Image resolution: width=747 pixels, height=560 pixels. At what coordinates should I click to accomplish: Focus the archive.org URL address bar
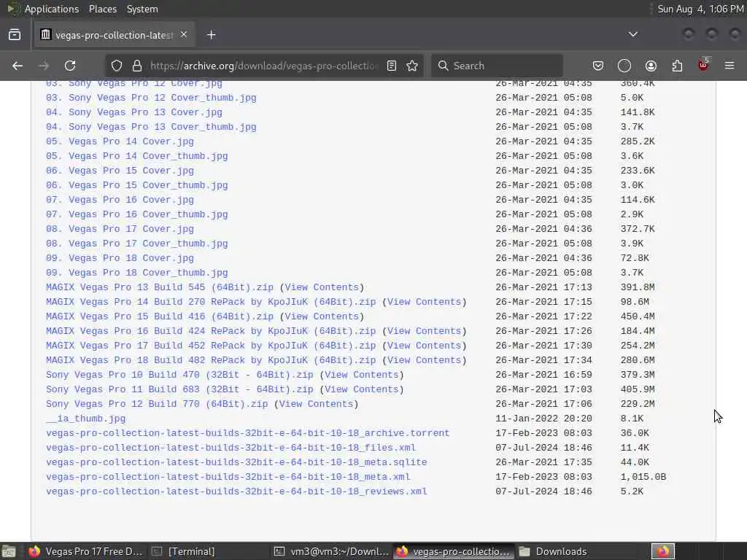point(264,66)
